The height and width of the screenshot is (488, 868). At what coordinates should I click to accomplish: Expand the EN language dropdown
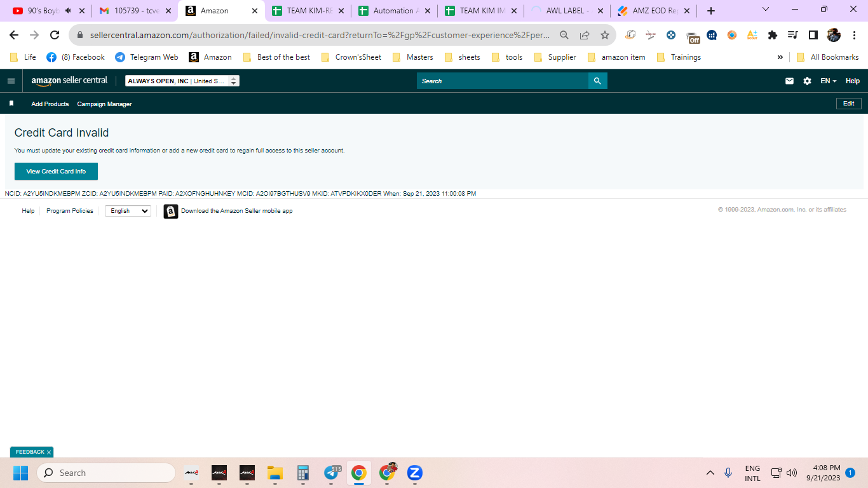point(829,81)
